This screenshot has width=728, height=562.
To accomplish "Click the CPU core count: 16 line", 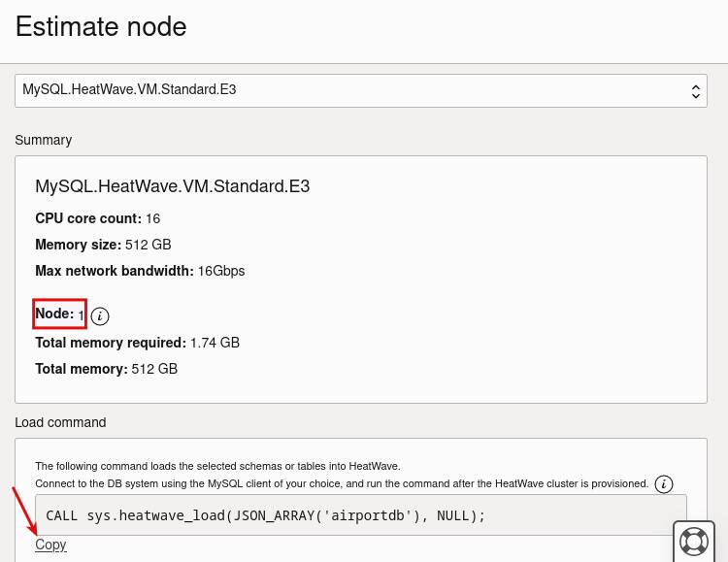I will click(97, 218).
